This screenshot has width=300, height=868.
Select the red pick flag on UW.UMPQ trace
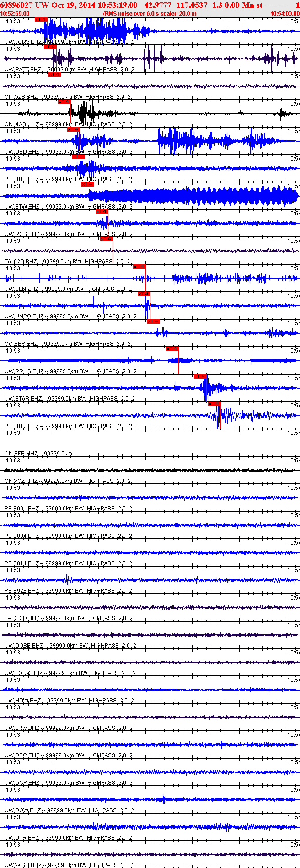(x=144, y=294)
